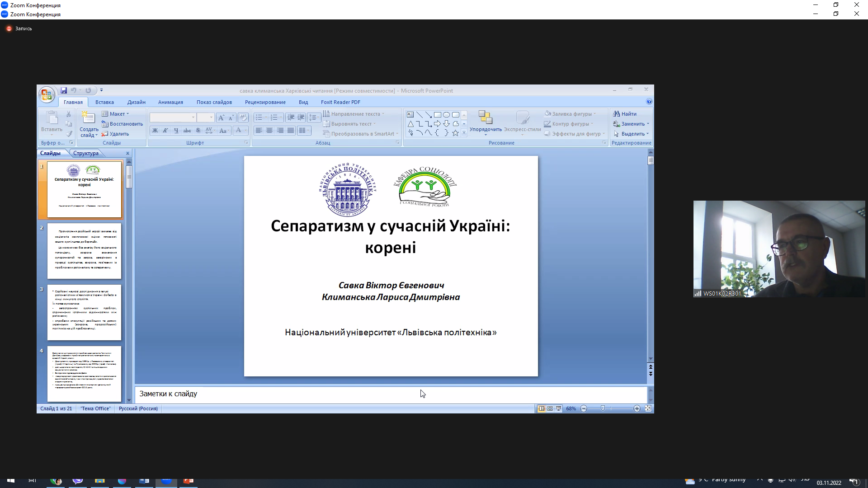Click the decrease font size icon
The height and width of the screenshot is (488, 868).
(x=231, y=117)
